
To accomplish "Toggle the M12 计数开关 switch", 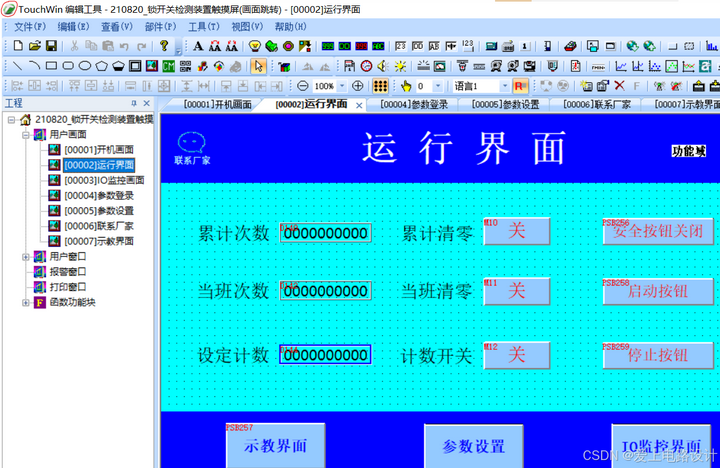I will [x=517, y=355].
